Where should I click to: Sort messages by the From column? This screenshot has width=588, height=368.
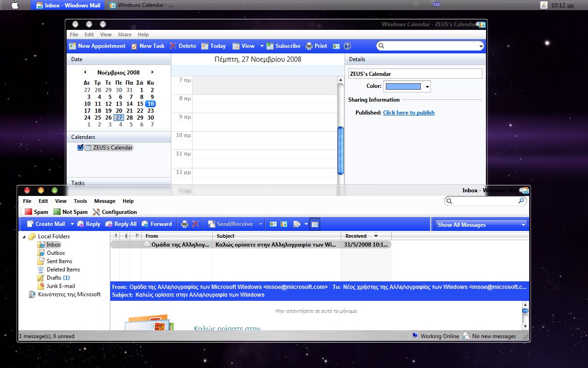coord(177,236)
